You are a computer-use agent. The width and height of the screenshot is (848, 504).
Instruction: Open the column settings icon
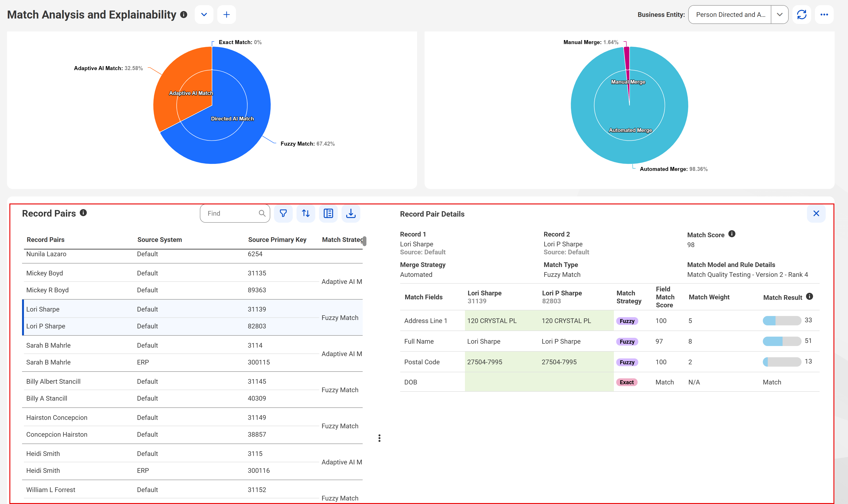[x=328, y=213]
